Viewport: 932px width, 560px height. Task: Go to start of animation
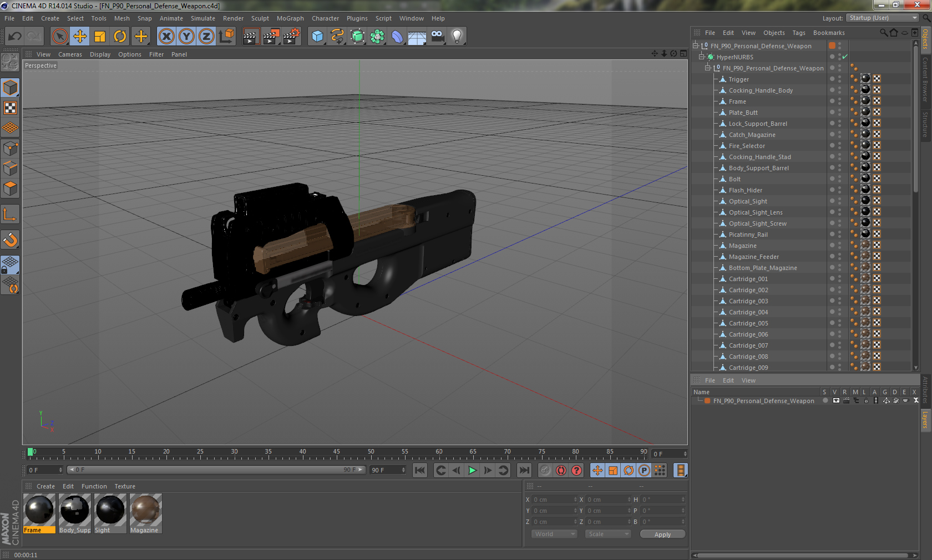[420, 470]
